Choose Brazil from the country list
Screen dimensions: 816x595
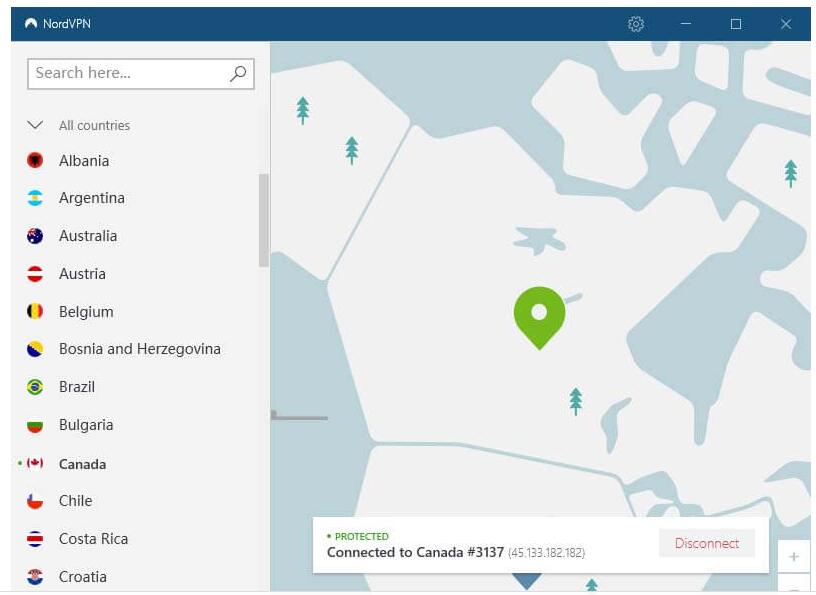click(x=77, y=387)
